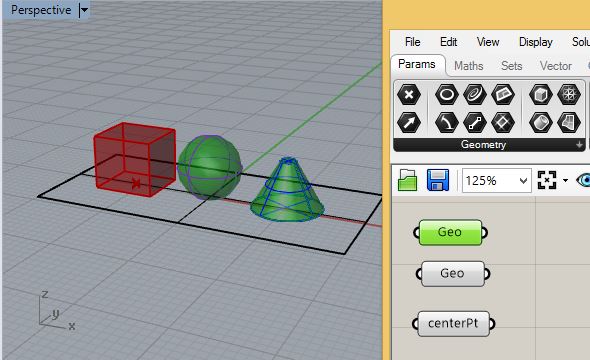Open the Display menu

tap(535, 42)
